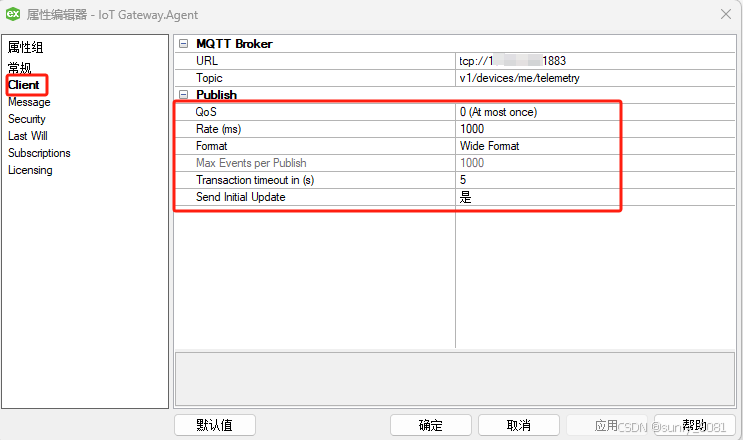Edit the Topic value v1/devices/me/telemetry
Screen dimensions: 743x440
click(x=595, y=78)
